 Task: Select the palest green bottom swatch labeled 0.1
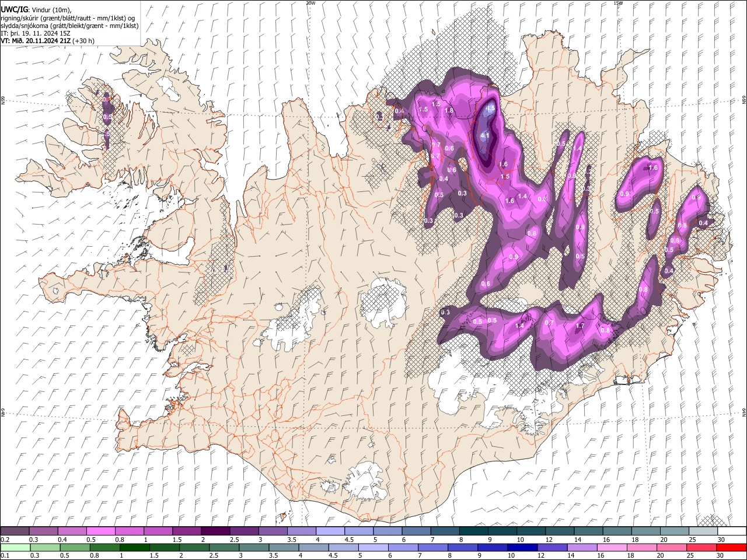click(15, 547)
